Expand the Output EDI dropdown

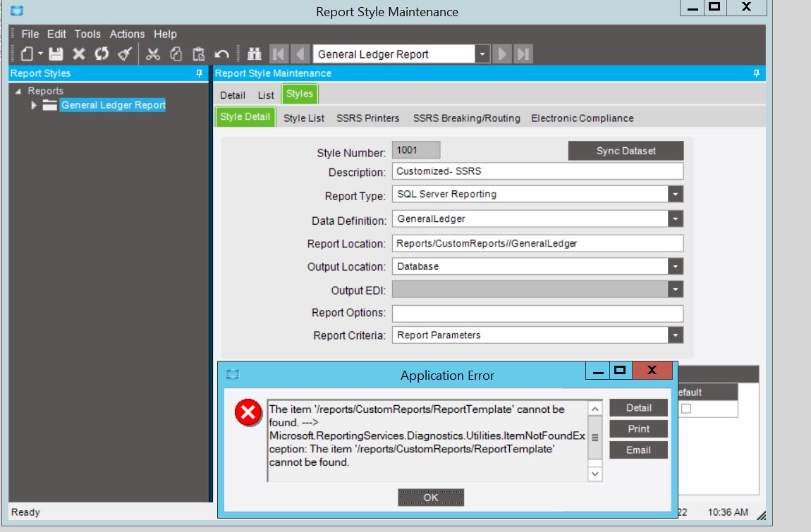tap(675, 290)
